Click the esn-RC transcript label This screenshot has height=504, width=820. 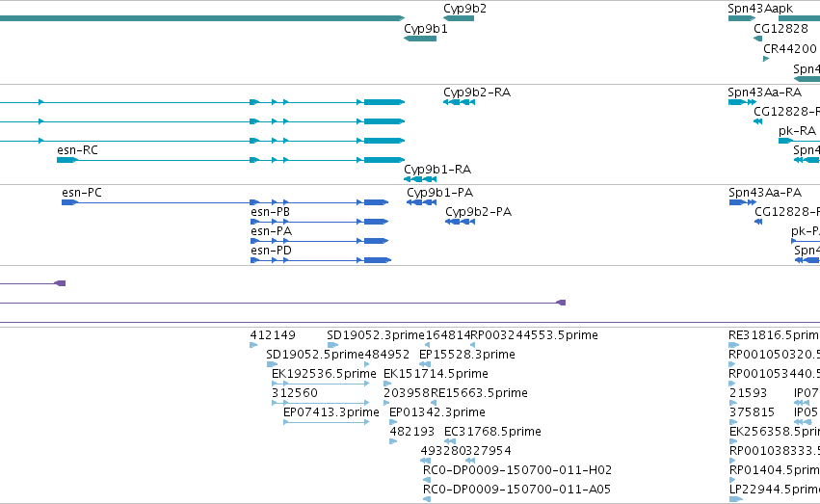point(77,150)
